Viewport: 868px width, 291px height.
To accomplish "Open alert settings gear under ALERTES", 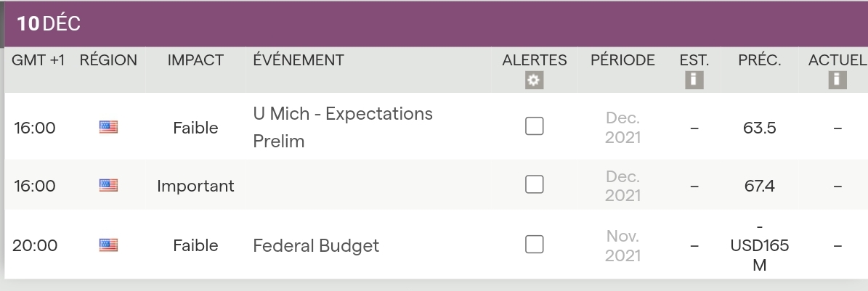I will pos(535,81).
